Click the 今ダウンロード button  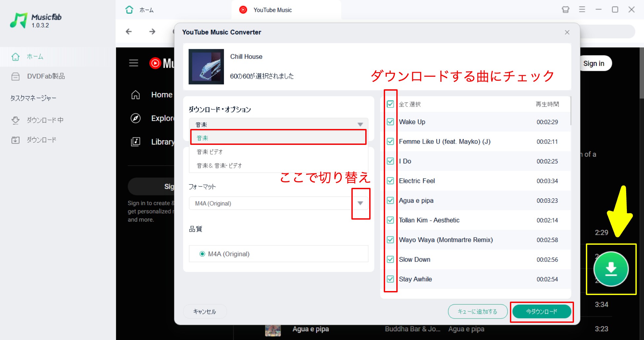(x=542, y=312)
